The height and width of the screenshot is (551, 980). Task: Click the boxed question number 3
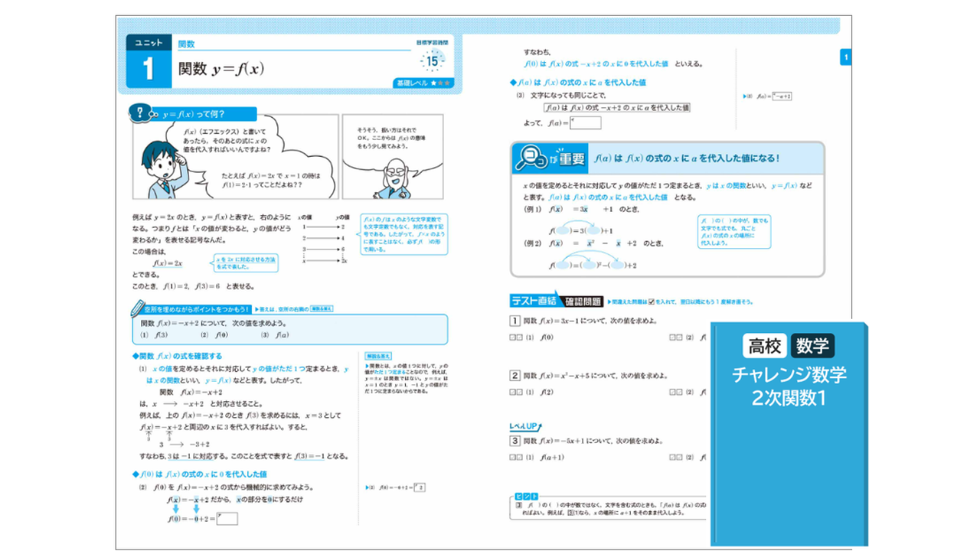point(515,442)
